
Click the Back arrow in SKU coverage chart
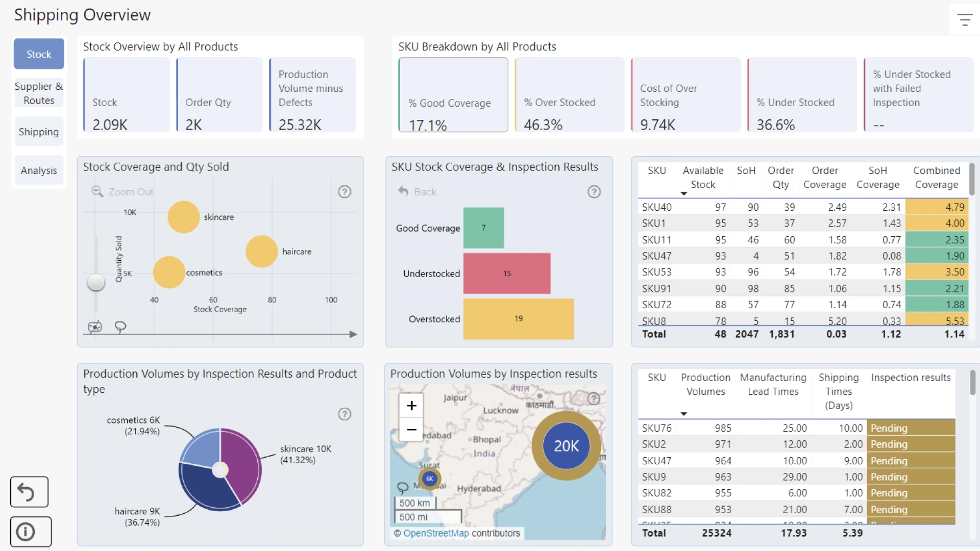coord(403,191)
